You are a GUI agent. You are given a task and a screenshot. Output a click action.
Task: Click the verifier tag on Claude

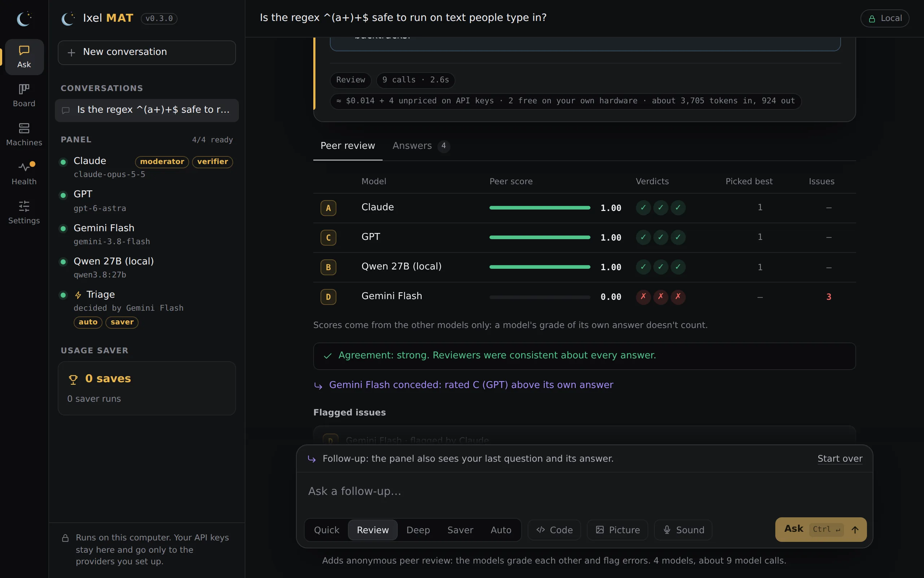tap(212, 162)
